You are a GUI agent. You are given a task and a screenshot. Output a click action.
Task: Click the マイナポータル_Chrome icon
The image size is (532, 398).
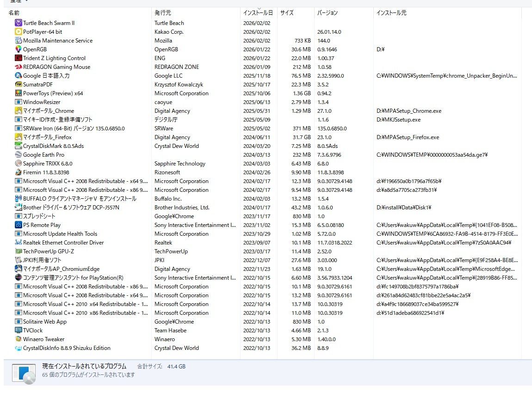(x=19, y=111)
